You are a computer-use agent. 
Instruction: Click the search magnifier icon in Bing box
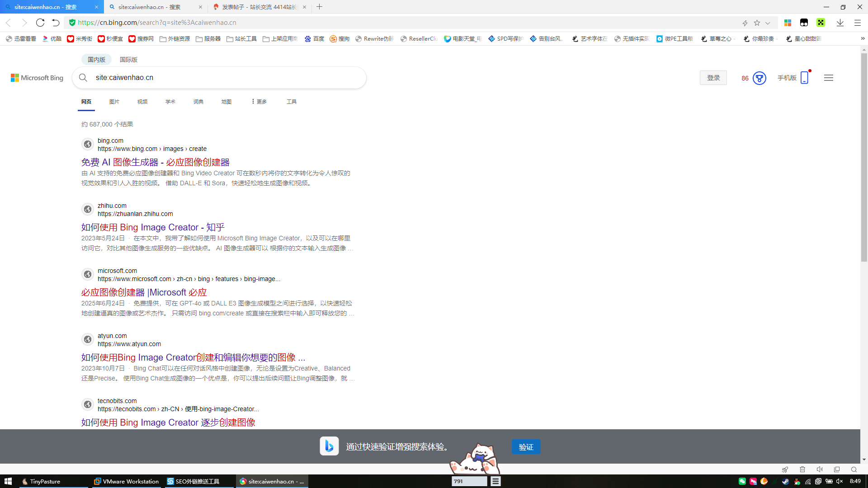click(83, 78)
